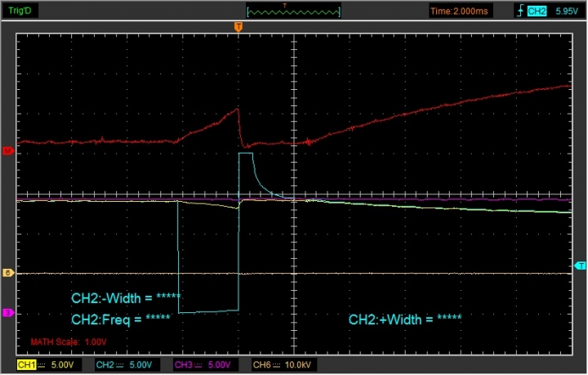The width and height of the screenshot is (588, 375).
Task: Select the channel 6 ground marker
Action: tap(8, 273)
